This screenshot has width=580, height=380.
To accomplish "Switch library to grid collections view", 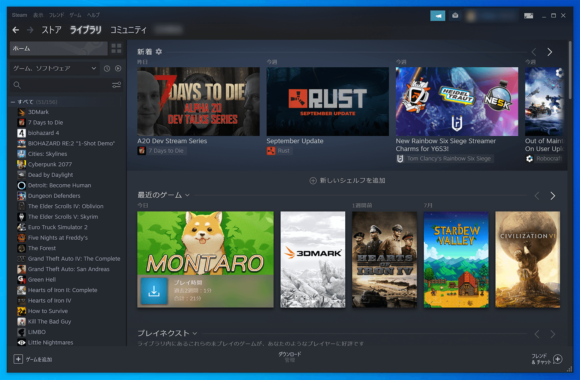I will pos(116,48).
